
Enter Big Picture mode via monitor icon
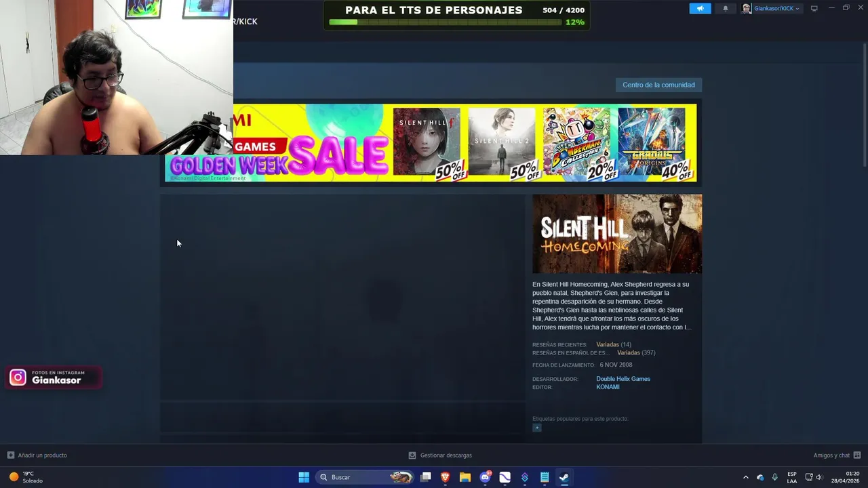coord(814,9)
